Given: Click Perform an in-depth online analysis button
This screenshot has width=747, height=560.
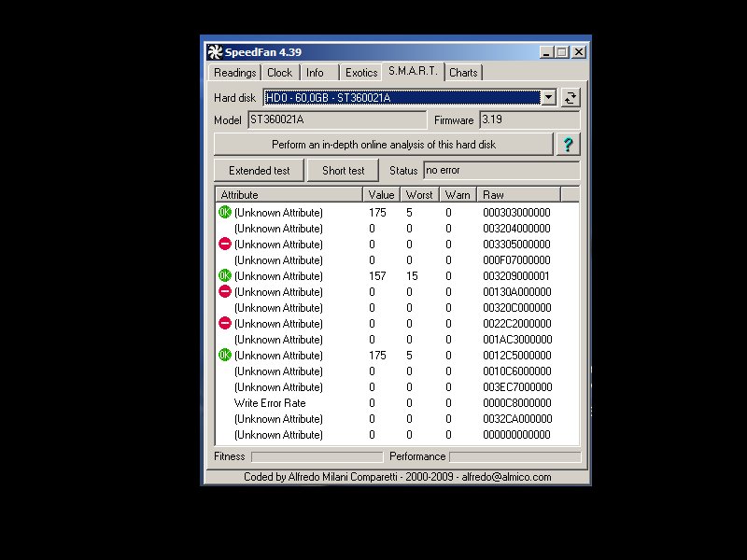Looking at the screenshot, I should tap(384, 145).
